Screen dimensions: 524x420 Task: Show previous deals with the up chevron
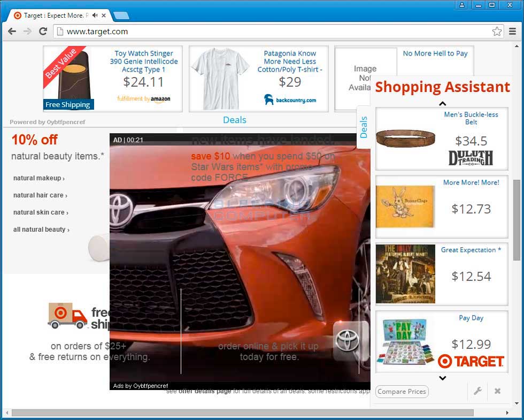pos(443,104)
